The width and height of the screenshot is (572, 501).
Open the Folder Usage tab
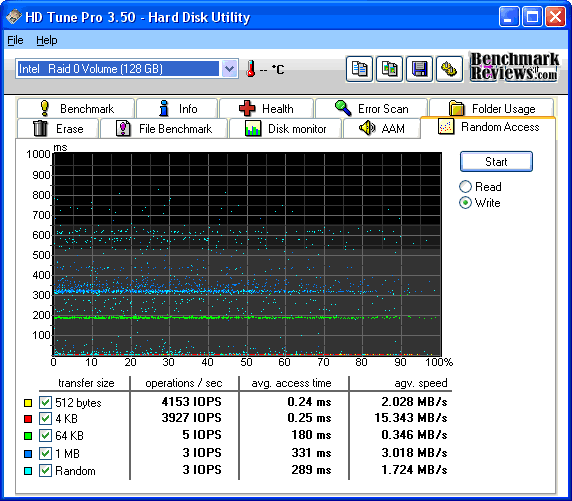click(492, 108)
